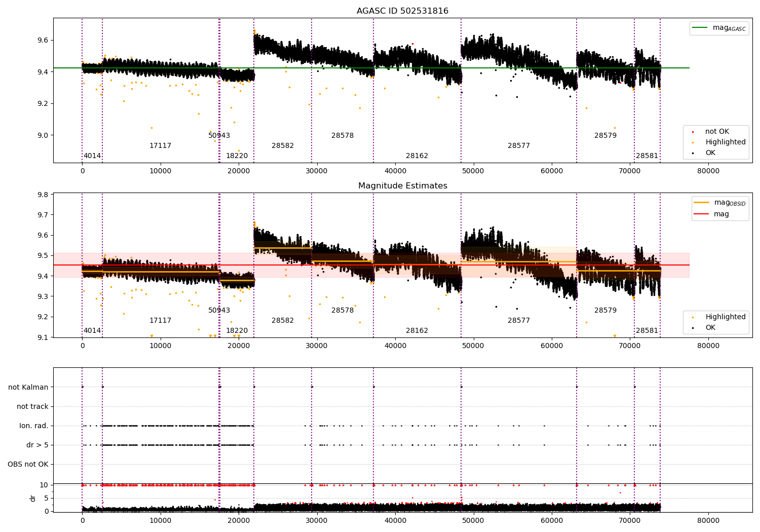The width and height of the screenshot is (760, 532).
Task: Click obsid label 28162 in Magnitude Estimates plot
Action: pos(417,331)
